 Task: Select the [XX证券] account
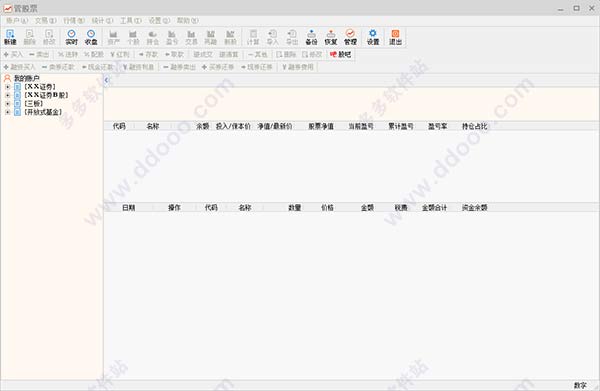40,87
